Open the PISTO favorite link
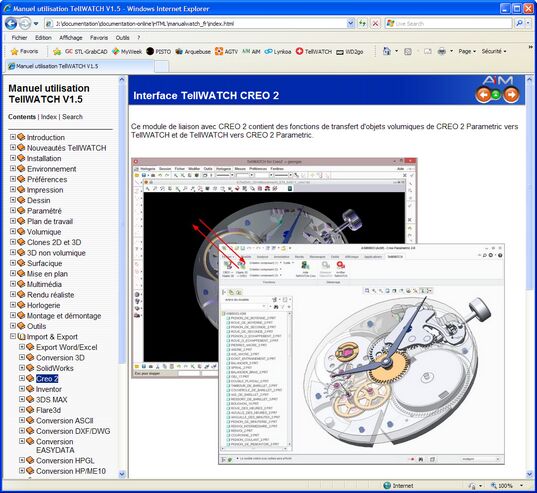The width and height of the screenshot is (537, 493). pos(159,52)
